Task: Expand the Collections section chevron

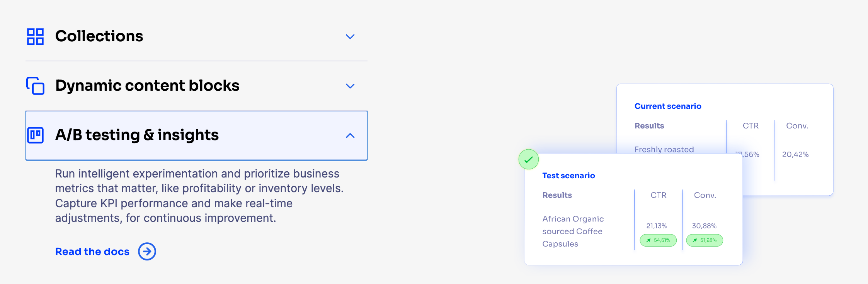Action: tap(350, 37)
